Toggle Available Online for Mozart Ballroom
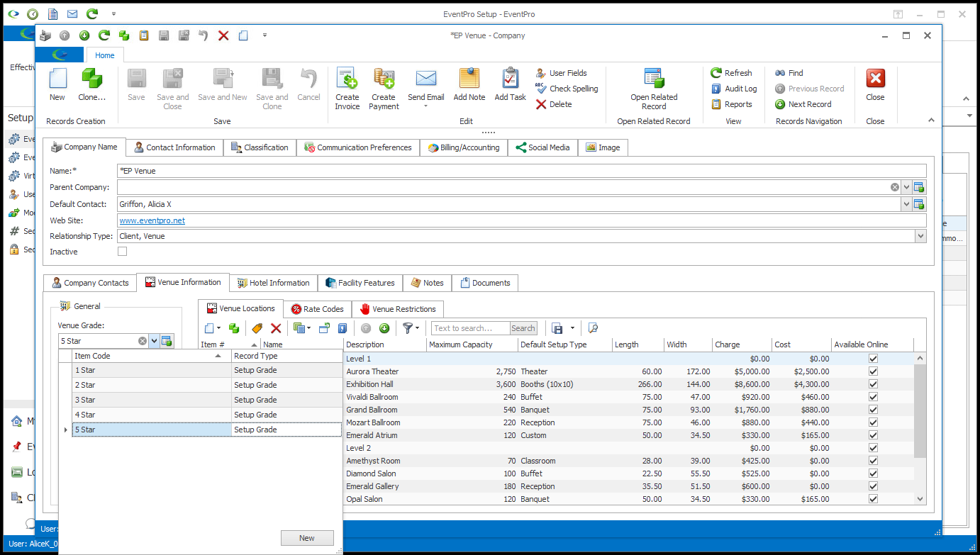This screenshot has width=980, height=555. pyautogui.click(x=873, y=422)
